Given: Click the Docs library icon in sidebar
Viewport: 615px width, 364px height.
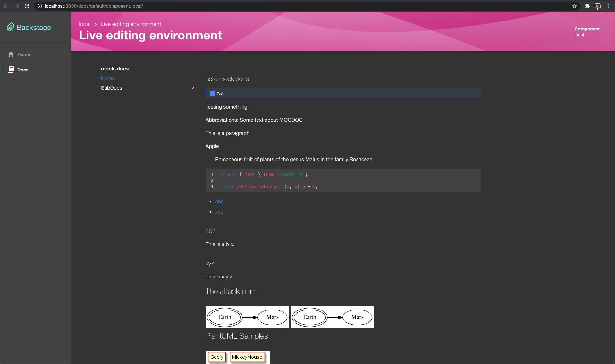Looking at the screenshot, I should pos(11,70).
